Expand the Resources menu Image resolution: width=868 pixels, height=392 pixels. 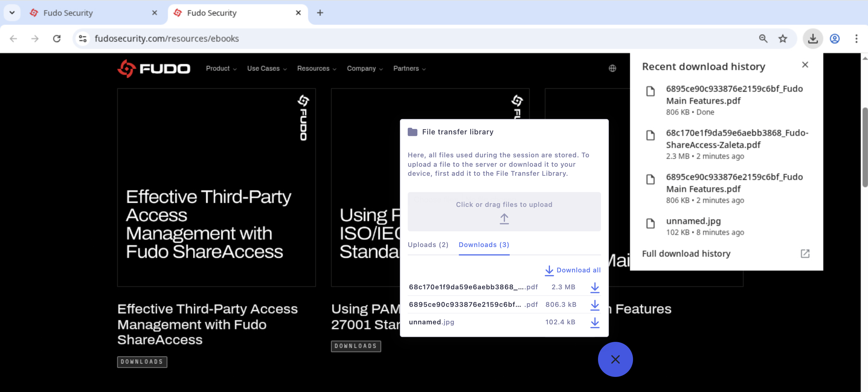click(317, 69)
